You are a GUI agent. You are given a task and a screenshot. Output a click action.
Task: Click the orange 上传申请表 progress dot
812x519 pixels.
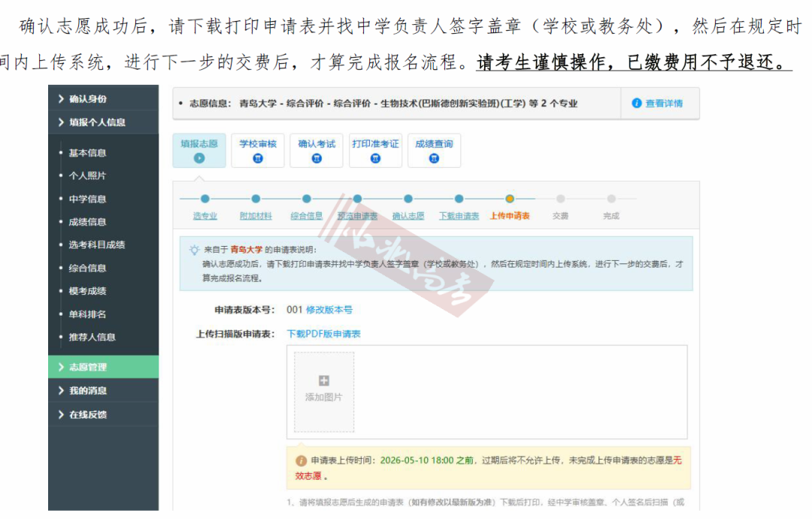click(x=510, y=199)
